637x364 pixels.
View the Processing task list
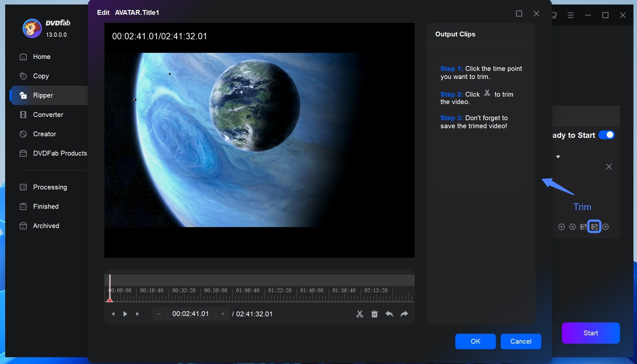tap(49, 187)
